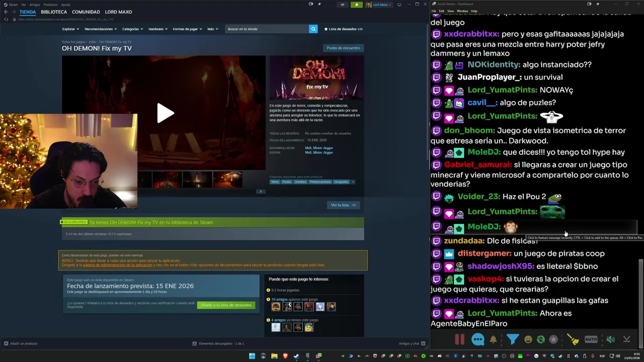The height and width of the screenshot is (362, 644).
Task: Open Steam announcements megaphone icon
Action: pos(343,5)
